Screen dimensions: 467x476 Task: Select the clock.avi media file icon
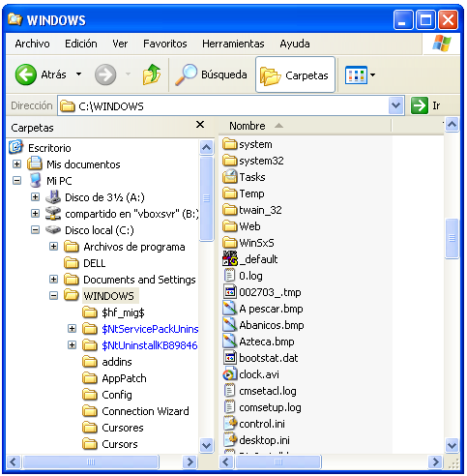[x=229, y=374]
